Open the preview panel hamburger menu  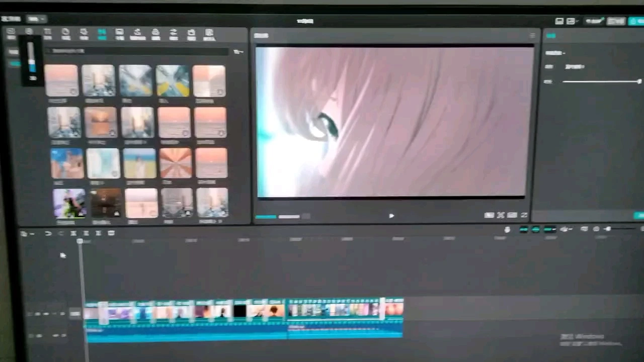tap(532, 35)
